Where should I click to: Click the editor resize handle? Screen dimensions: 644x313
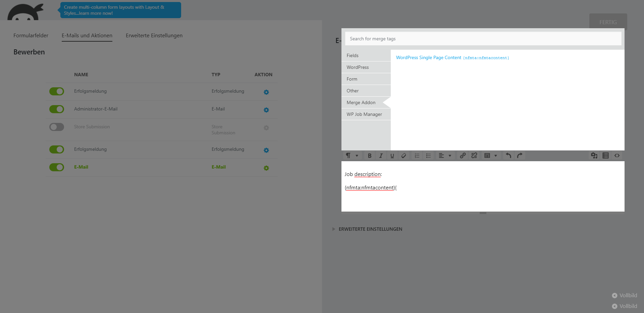coord(483,213)
